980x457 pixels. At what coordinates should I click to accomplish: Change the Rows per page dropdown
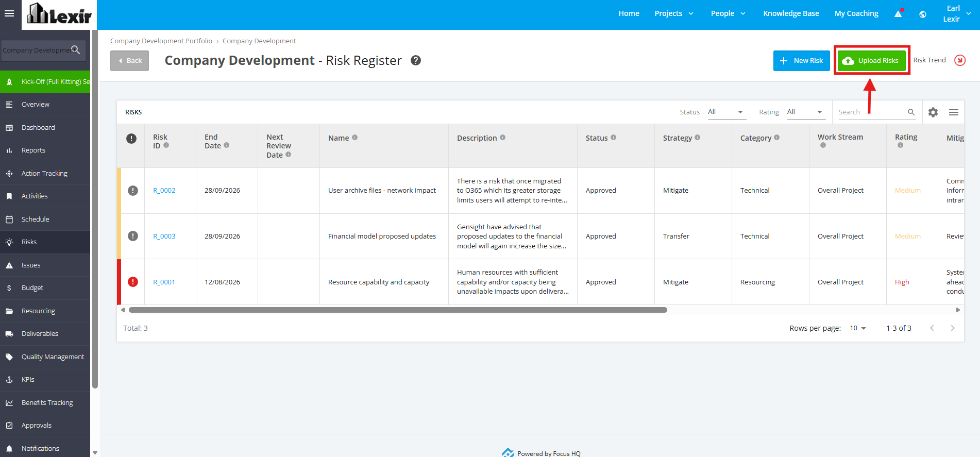click(x=858, y=328)
